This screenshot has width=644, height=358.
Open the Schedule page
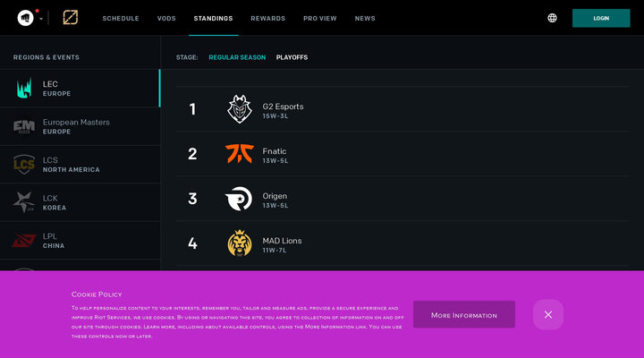[121, 19]
